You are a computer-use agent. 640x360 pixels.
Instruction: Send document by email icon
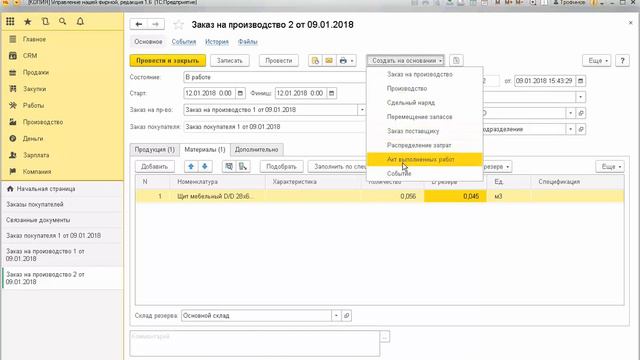coord(329,60)
